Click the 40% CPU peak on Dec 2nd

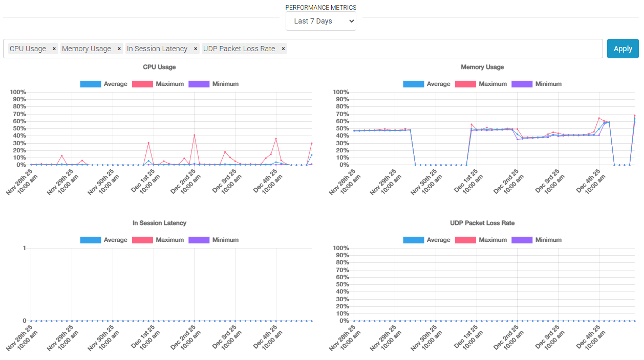pos(195,135)
